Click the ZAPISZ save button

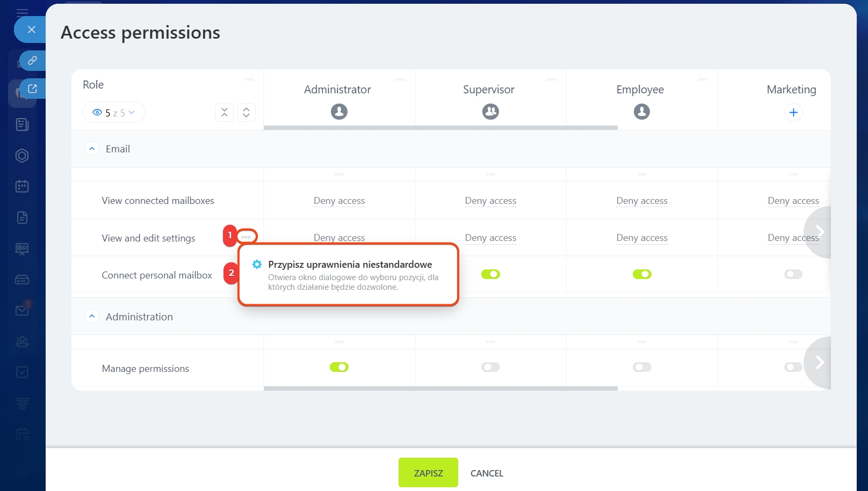(x=428, y=473)
